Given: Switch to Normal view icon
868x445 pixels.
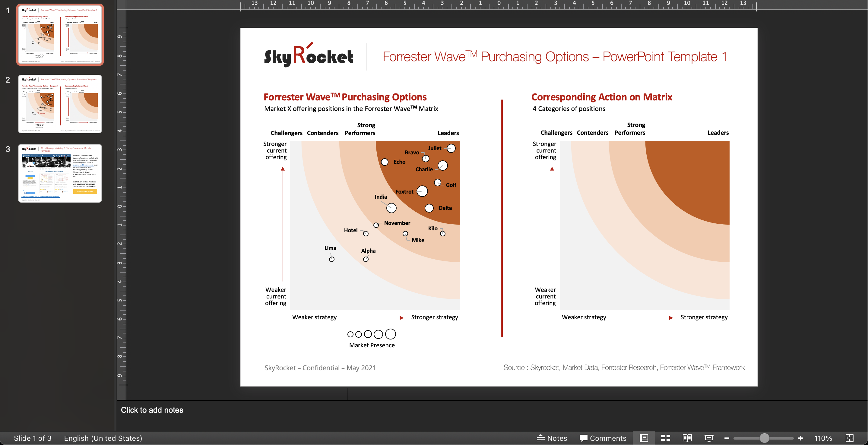Looking at the screenshot, I should click(x=644, y=438).
